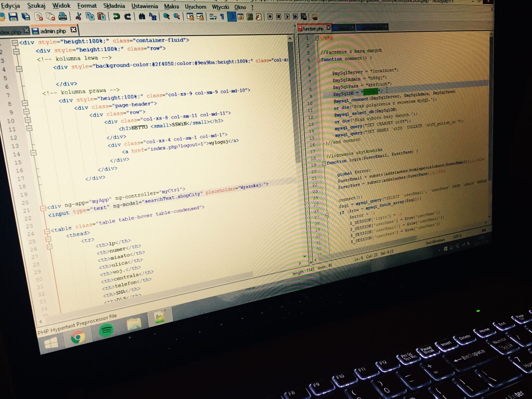The height and width of the screenshot is (399, 532).
Task: Click the "wyloguj" link text in code
Action: click(x=218, y=142)
